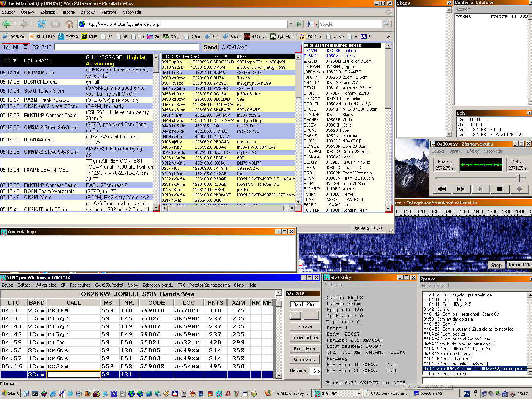Click the plus band button in VUSC
Image resolution: width=532 pixels, height=399 pixels.
(x=296, y=315)
